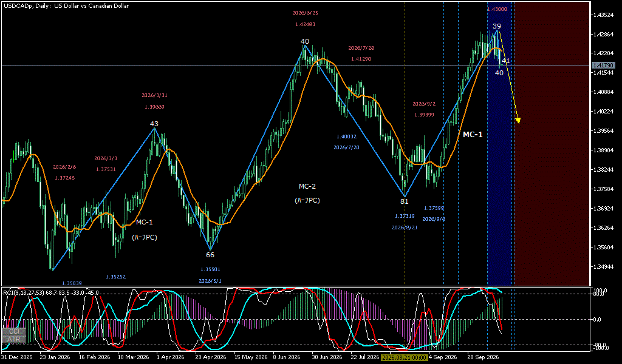Select the 1.37319 low price label
This screenshot has height=364, width=622.
point(405,216)
